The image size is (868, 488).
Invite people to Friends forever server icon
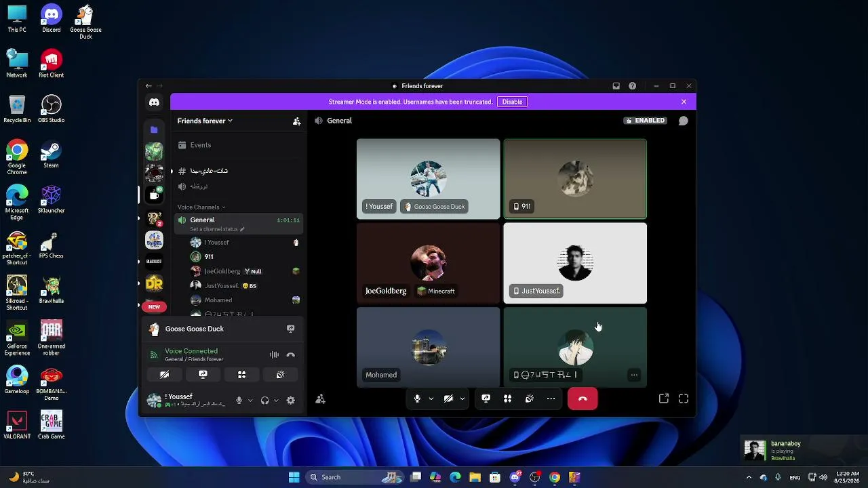pyautogui.click(x=296, y=121)
